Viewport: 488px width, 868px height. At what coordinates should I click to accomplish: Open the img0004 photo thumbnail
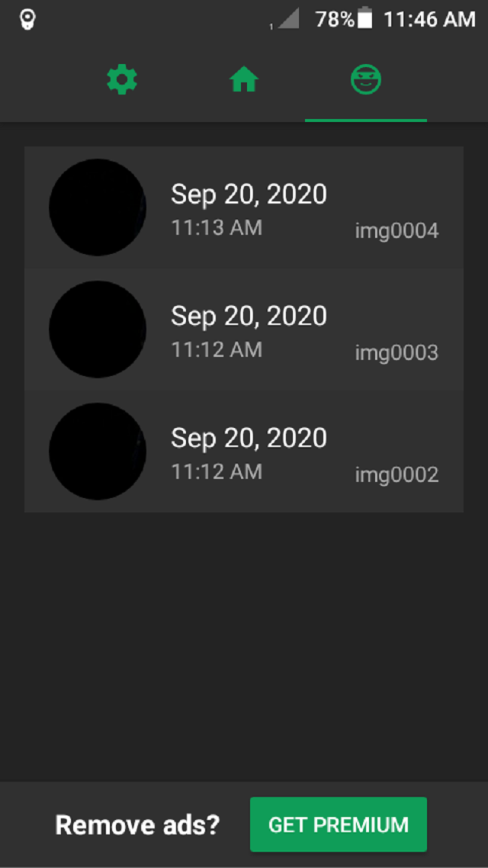[x=98, y=207]
